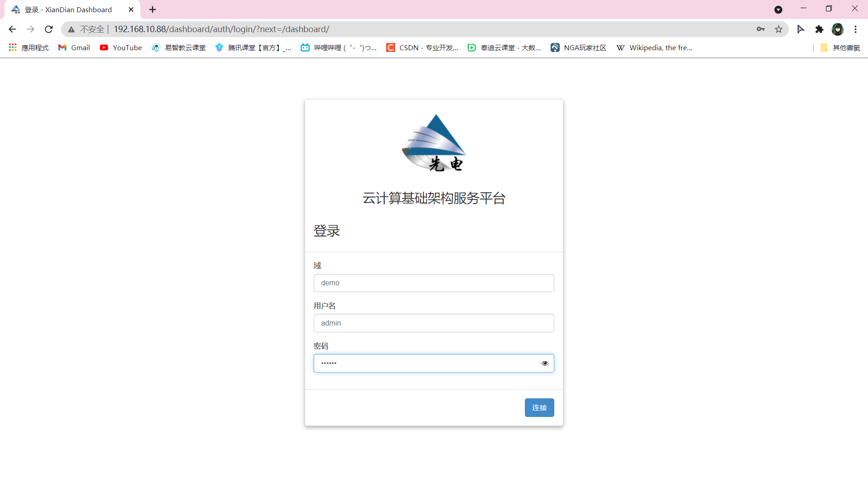868x487 pixels.
Task: Click the 用户名 field label
Action: click(x=325, y=306)
